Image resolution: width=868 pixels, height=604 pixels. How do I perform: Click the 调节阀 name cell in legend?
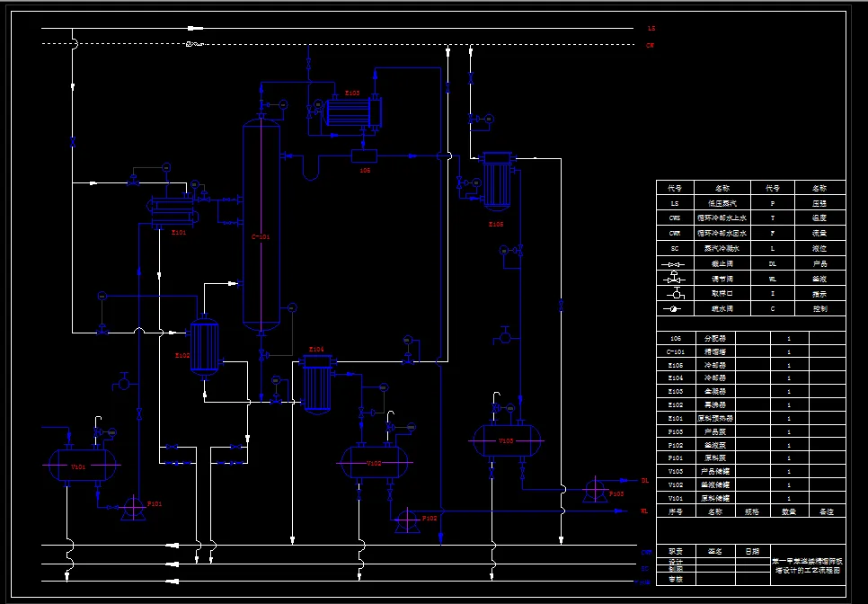[x=722, y=279]
